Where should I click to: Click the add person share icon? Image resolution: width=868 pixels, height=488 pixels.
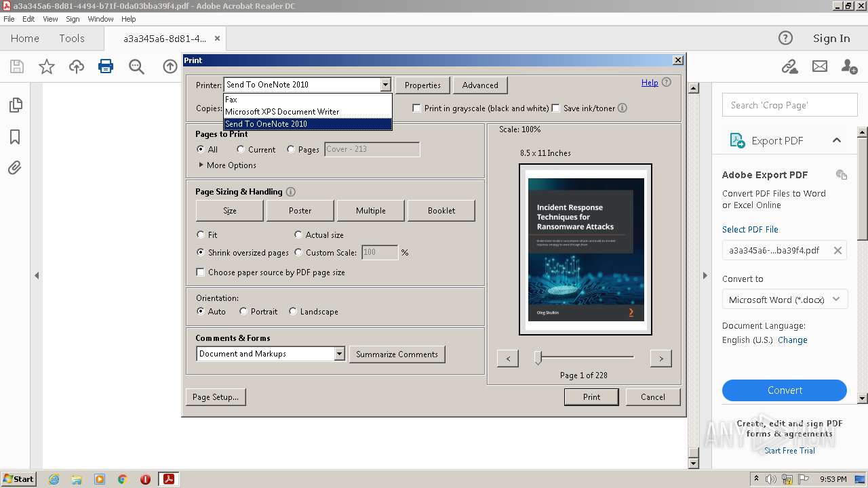click(849, 66)
